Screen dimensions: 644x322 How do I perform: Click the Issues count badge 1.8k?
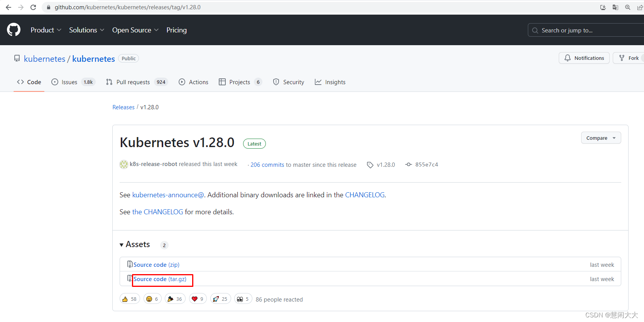point(88,82)
